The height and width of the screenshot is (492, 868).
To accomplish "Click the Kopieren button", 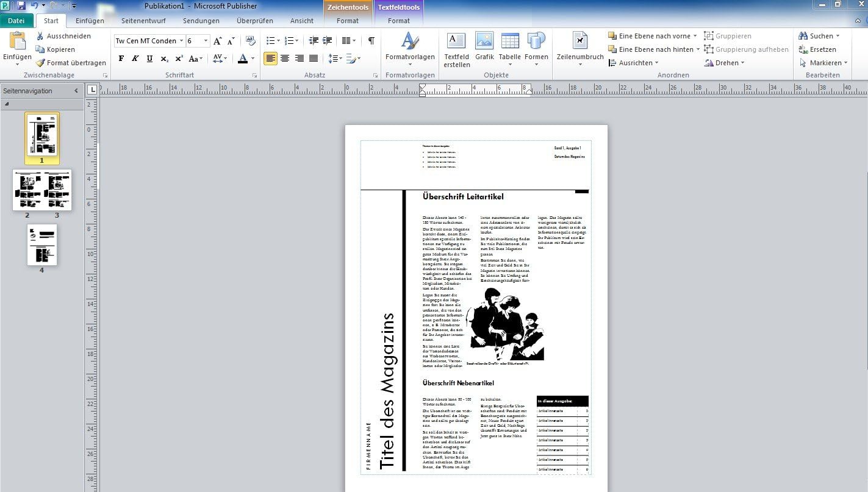I will pyautogui.click(x=56, y=49).
